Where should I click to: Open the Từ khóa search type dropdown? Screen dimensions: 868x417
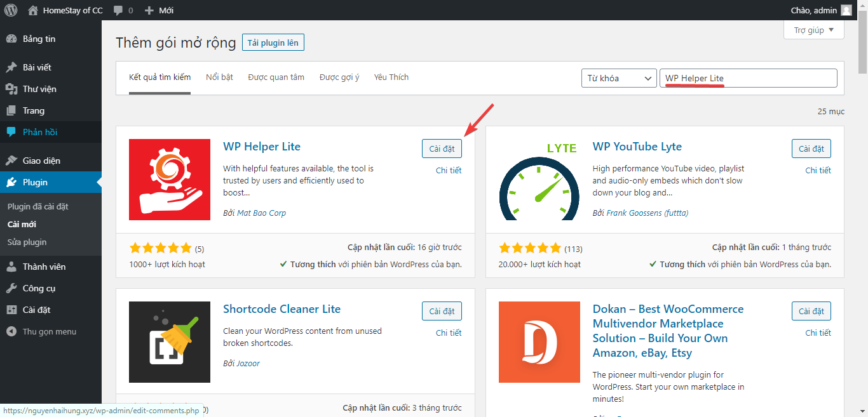[619, 78]
